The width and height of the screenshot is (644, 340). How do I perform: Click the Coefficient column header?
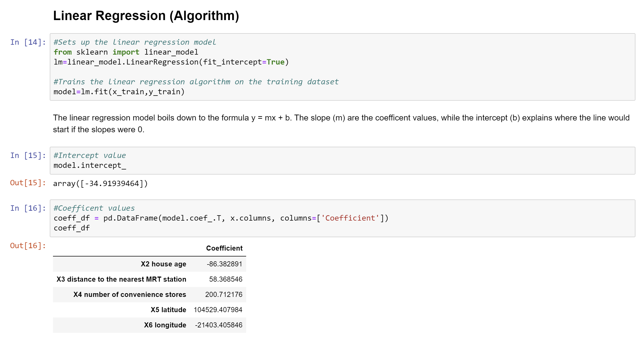[x=224, y=248]
